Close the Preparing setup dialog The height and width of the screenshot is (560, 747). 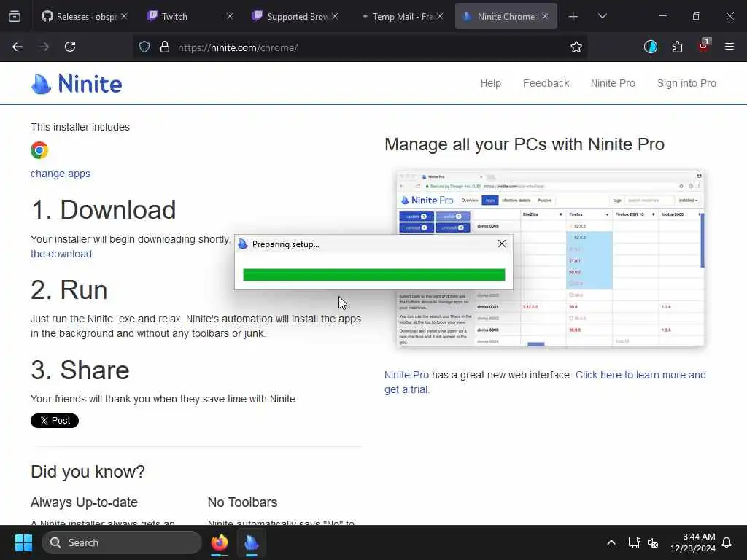coord(502,244)
